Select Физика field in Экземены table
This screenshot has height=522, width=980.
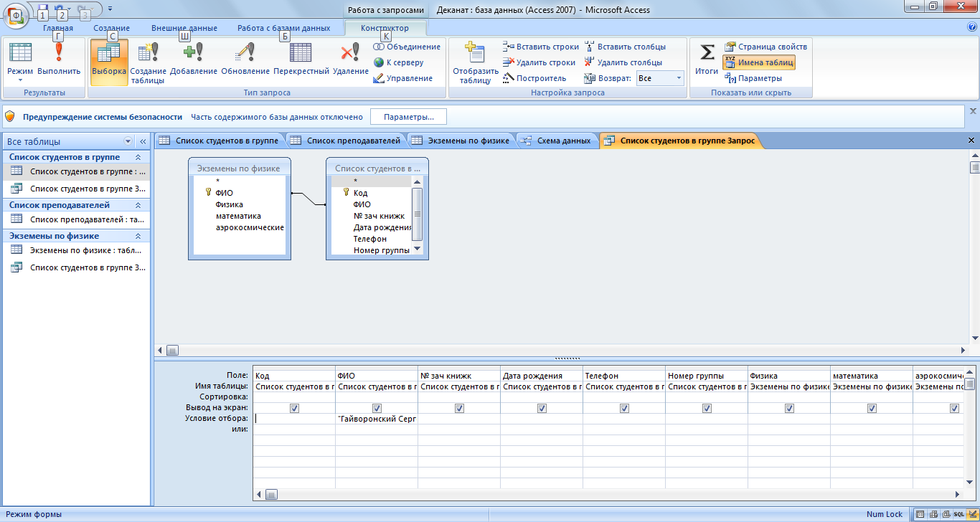coord(230,204)
